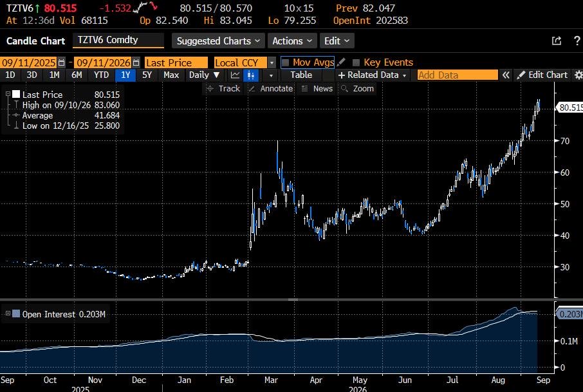This screenshot has height=392, width=583.
Task: Click Open Interest legend color swatch
Action: [x=16, y=314]
